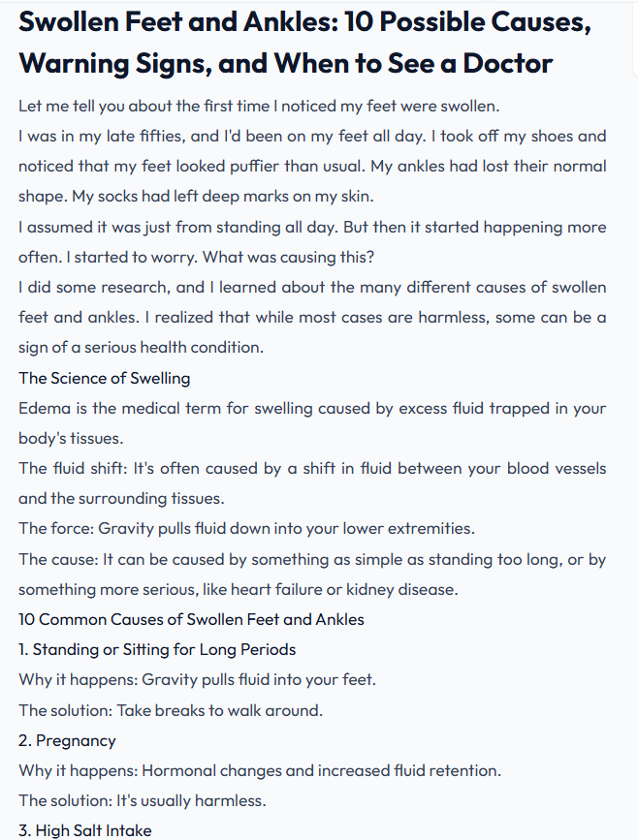Click the text 'What was causing this?'
638x840 pixels.
[x=288, y=257]
